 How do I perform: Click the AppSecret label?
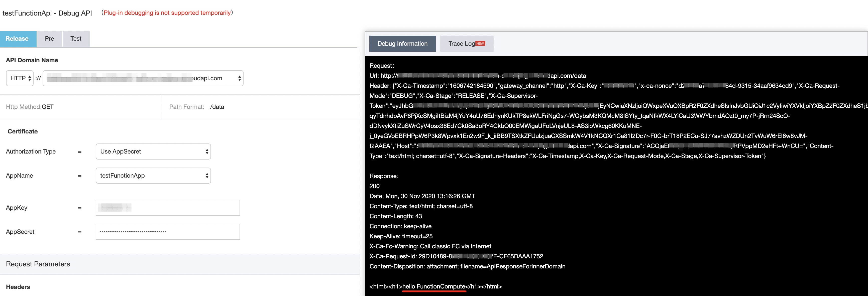(x=20, y=232)
